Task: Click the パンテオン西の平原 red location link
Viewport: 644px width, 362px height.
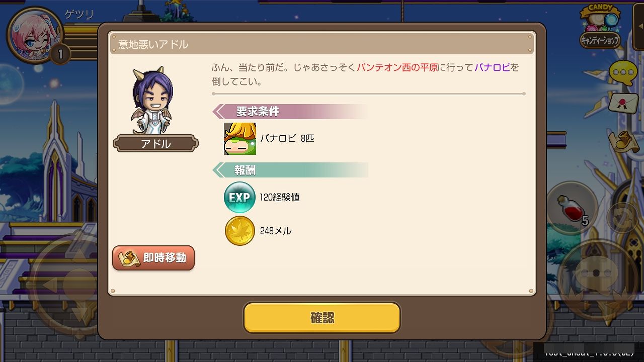Action: tap(397, 67)
